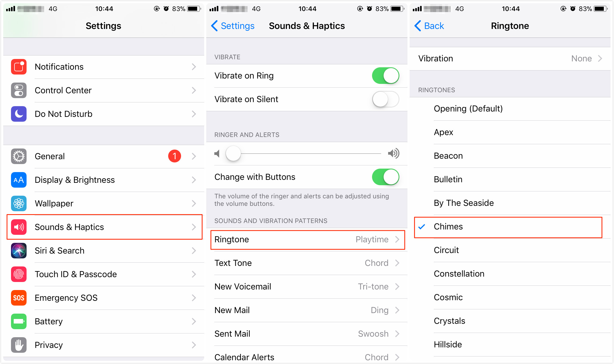Select Vibration option in Ringtone screen
This screenshot has width=614, height=364.
click(x=512, y=59)
